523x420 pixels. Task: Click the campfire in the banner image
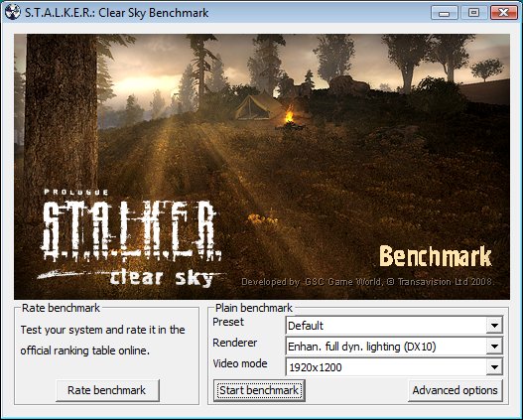click(290, 117)
